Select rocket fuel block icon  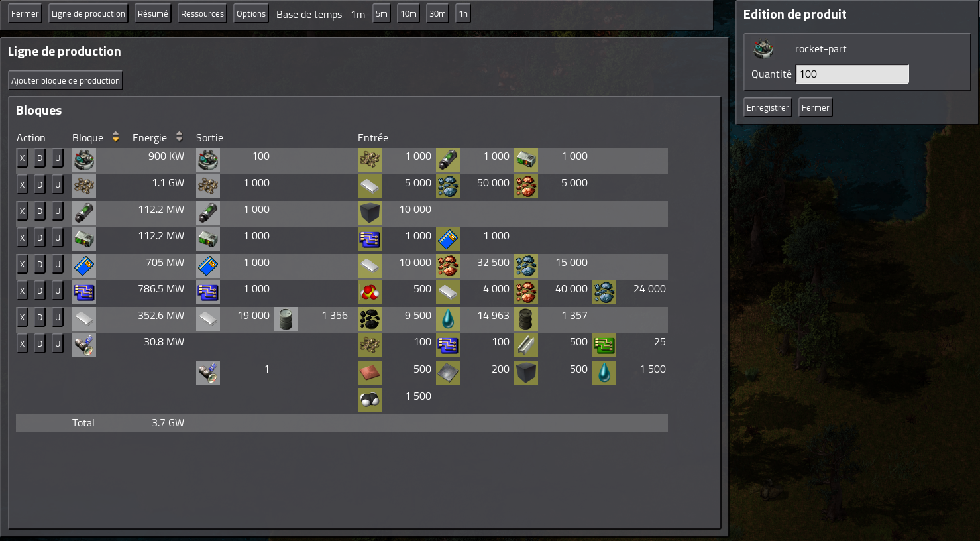(84, 213)
